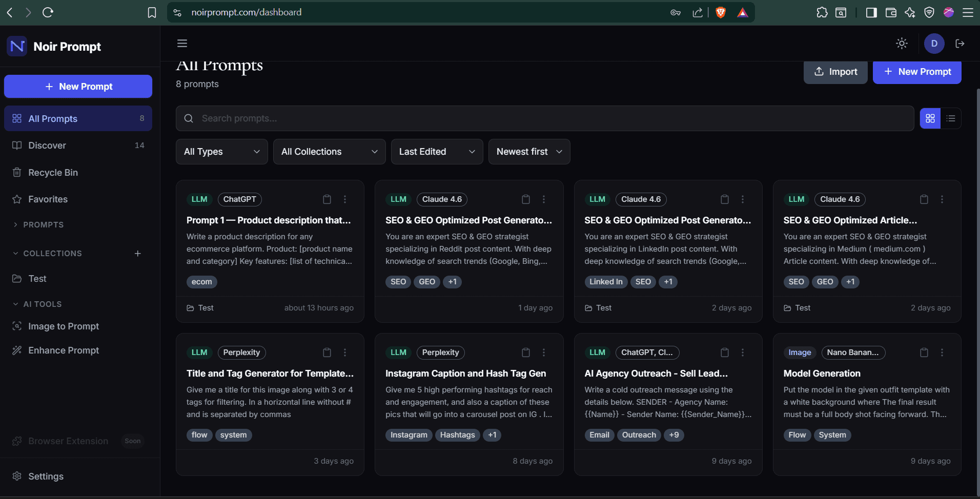Click the 'flow' tag on Title and Tag Generator
Image resolution: width=980 pixels, height=499 pixels.
tap(199, 435)
